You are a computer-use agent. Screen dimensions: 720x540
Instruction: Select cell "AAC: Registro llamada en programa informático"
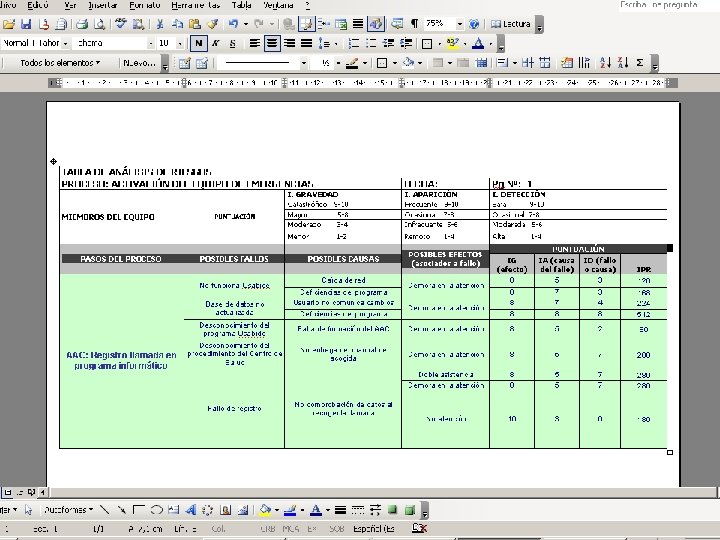point(121,360)
